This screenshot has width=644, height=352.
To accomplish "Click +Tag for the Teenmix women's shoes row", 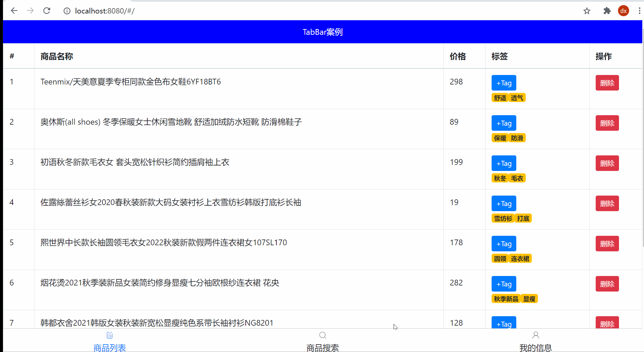I will click(503, 83).
